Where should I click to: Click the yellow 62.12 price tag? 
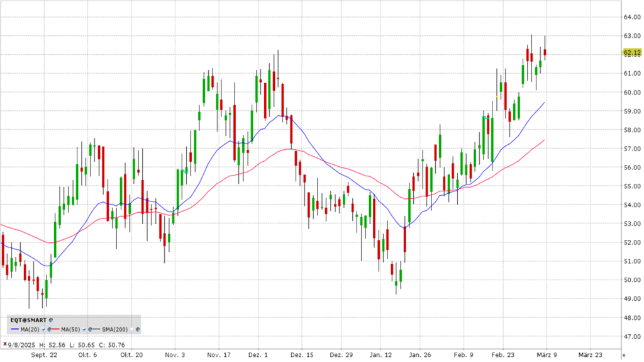point(631,53)
